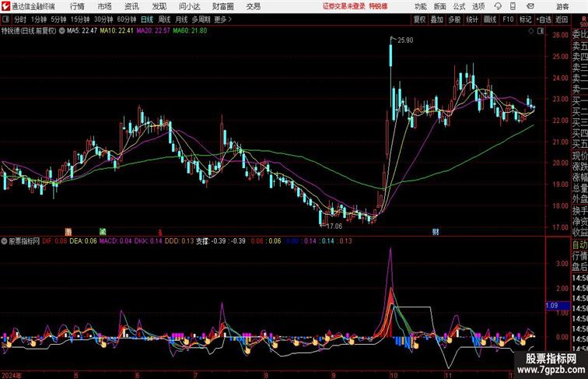Switch to 60分钟 period tab
This screenshot has height=379, width=588.
126,19
